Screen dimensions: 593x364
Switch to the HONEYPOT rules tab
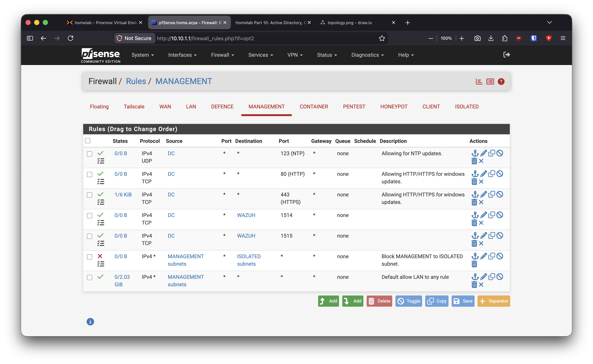[x=394, y=106]
